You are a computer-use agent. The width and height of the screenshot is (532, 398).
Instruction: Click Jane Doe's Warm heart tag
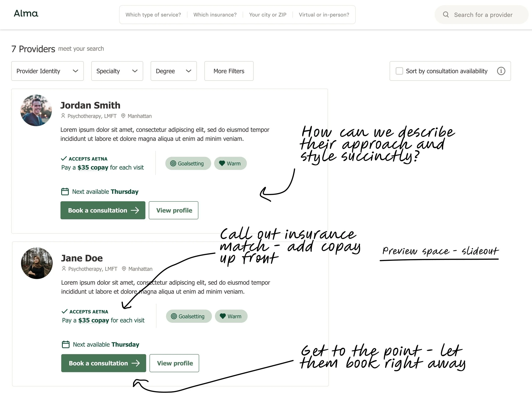click(231, 316)
